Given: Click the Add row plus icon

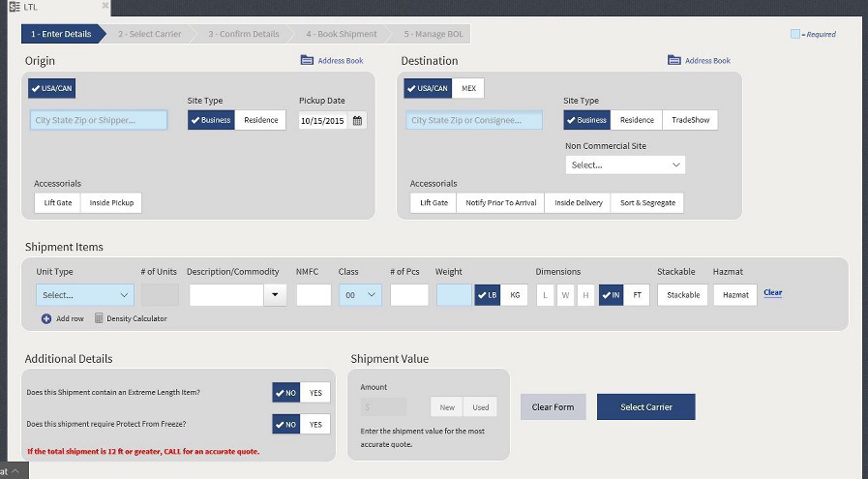Looking at the screenshot, I should tap(46, 318).
